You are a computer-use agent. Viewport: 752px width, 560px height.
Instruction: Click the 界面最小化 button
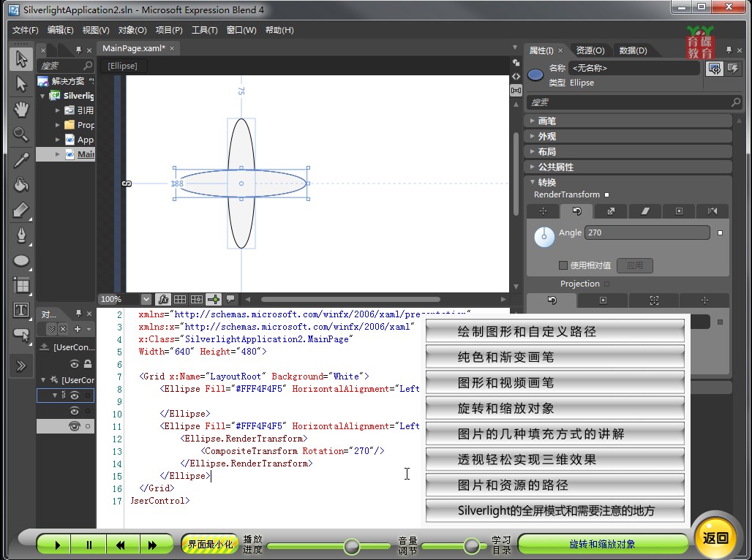(x=210, y=544)
